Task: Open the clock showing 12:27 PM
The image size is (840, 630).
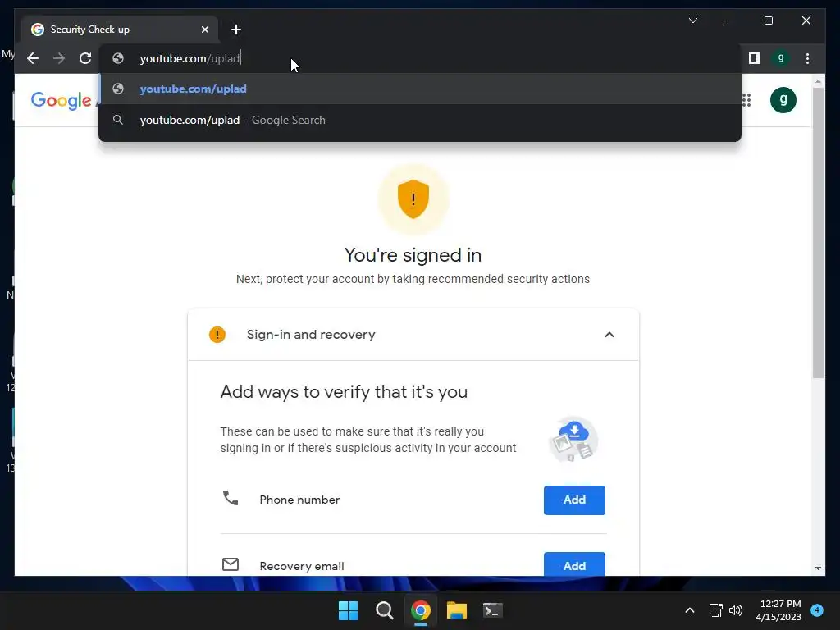Action: pyautogui.click(x=778, y=610)
